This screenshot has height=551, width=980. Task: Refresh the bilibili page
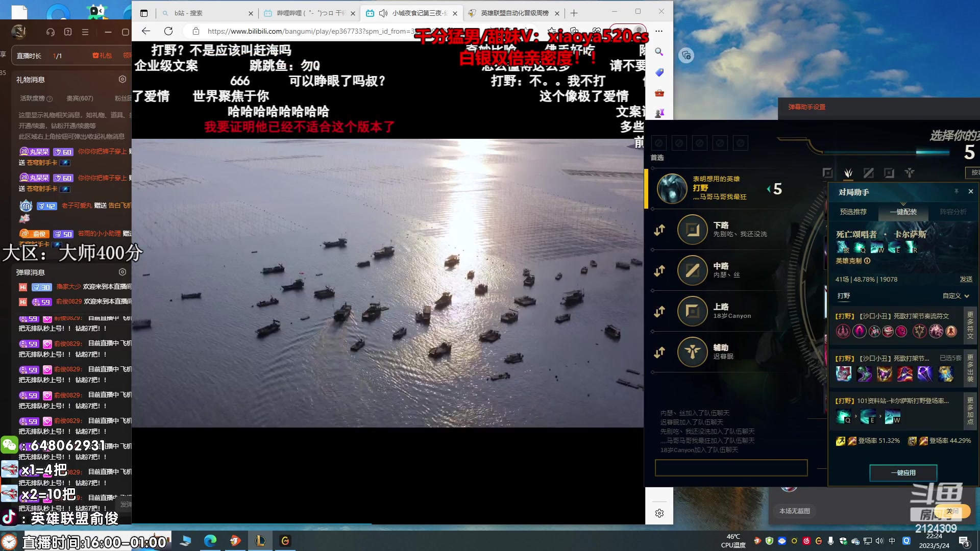168,31
